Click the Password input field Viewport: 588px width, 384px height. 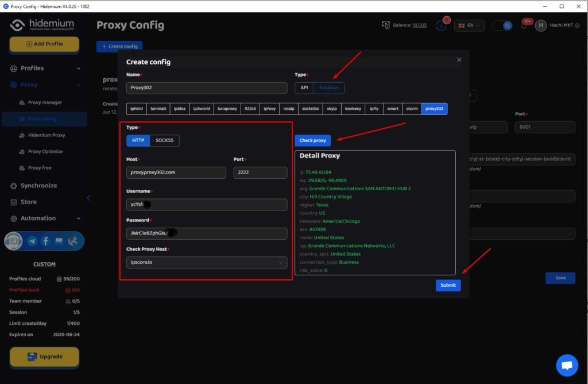(207, 233)
